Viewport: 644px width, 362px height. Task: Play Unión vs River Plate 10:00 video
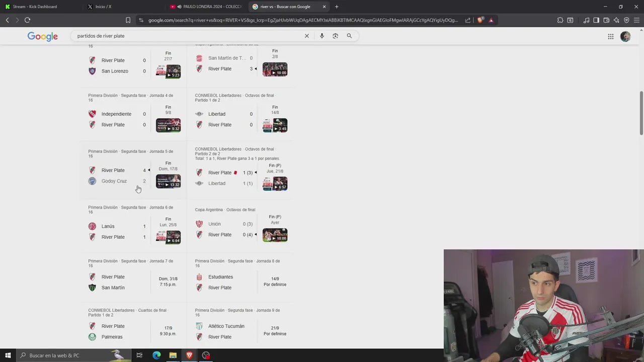coord(275,235)
